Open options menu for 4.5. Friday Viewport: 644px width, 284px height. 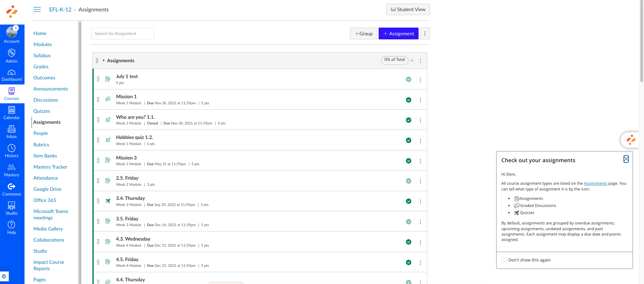420,263
